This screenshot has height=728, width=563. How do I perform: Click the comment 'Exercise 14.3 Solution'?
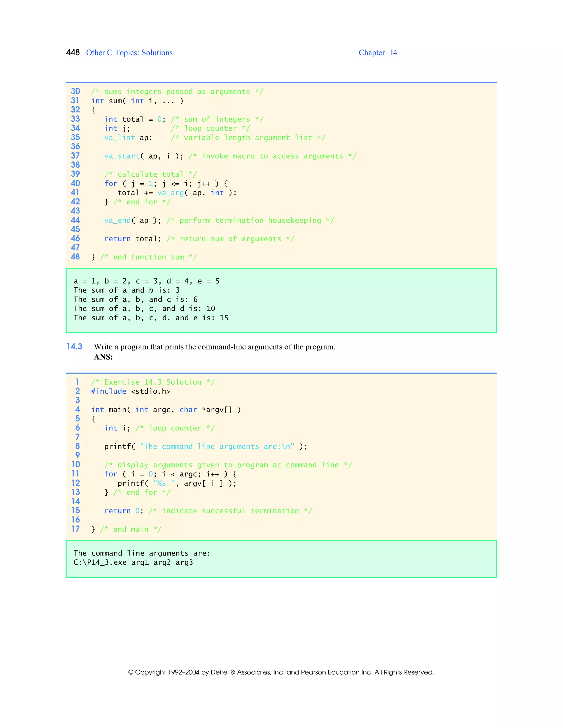point(153,382)
